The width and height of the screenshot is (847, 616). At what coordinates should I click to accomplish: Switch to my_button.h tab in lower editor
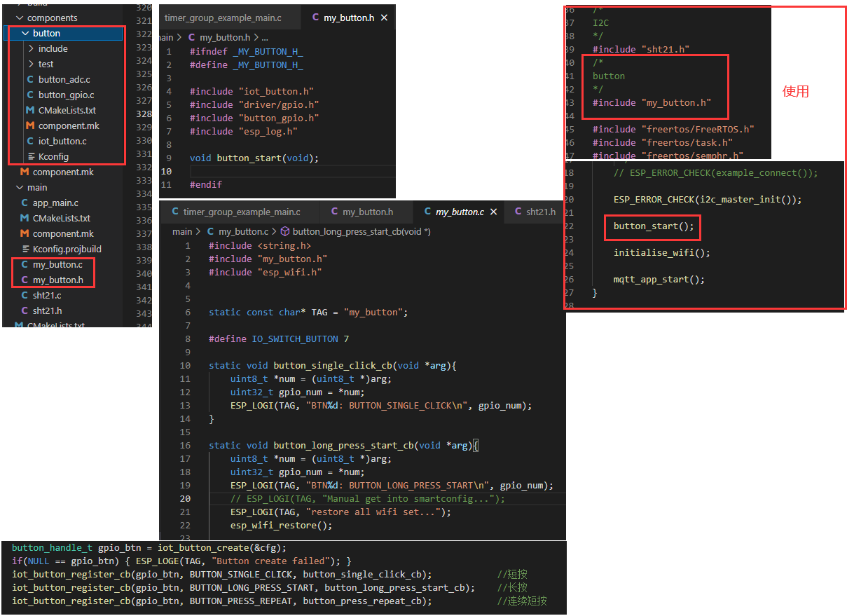[x=367, y=212]
